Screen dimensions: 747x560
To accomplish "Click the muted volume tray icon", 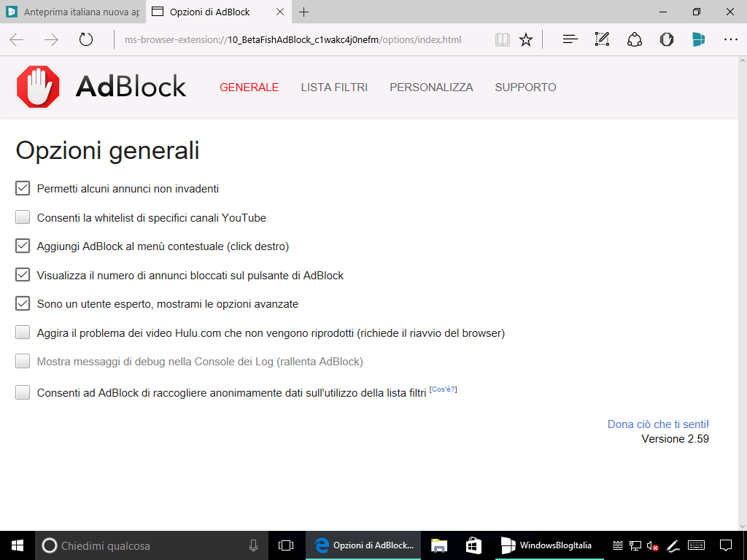I will pyautogui.click(x=652, y=545).
